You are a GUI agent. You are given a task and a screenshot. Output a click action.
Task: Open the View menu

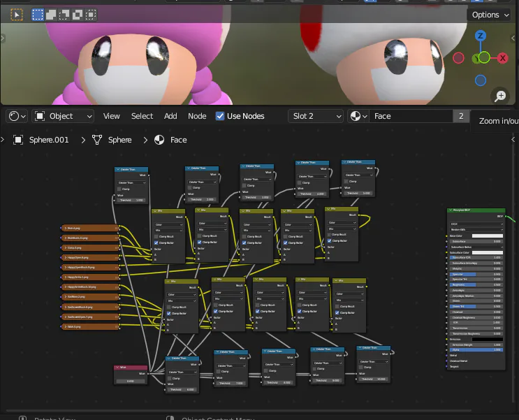pos(111,116)
